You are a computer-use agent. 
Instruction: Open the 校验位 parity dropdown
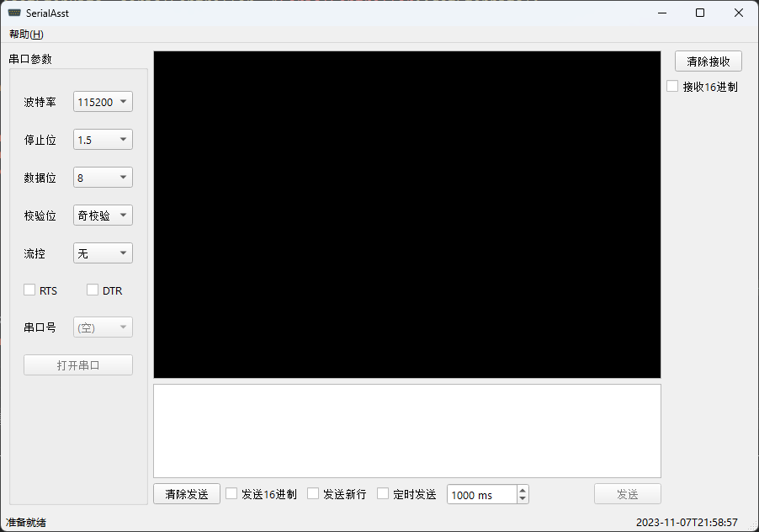(103, 215)
